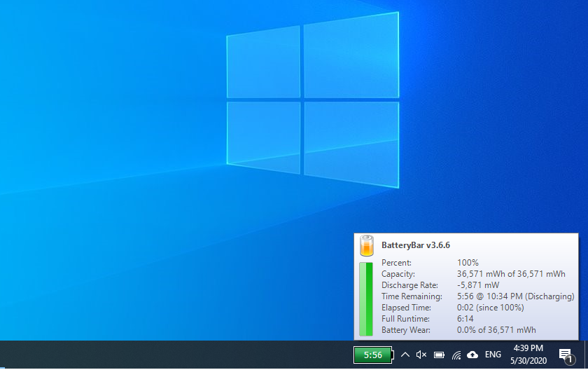Click the Discharge Rate label

coord(409,285)
